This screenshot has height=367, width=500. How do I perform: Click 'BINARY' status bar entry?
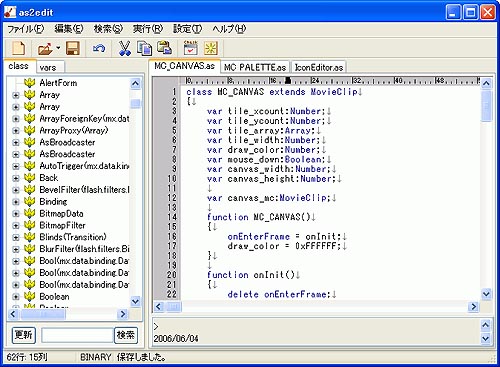click(x=95, y=357)
